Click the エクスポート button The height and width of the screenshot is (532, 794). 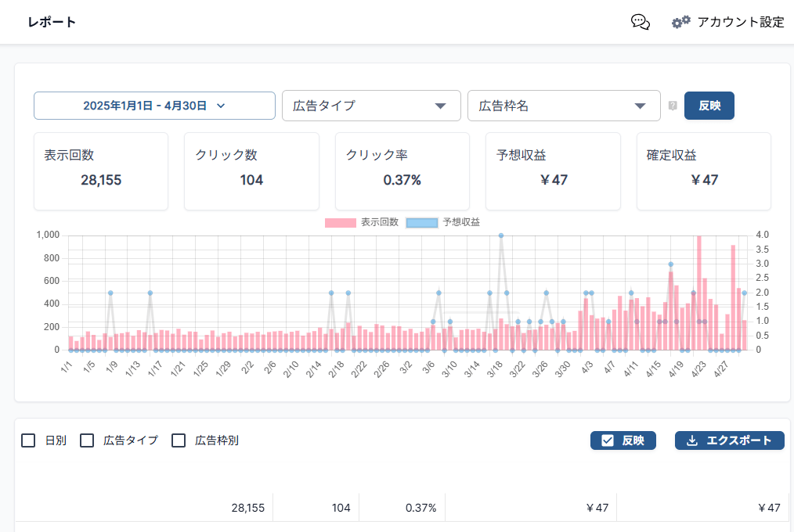click(x=729, y=440)
